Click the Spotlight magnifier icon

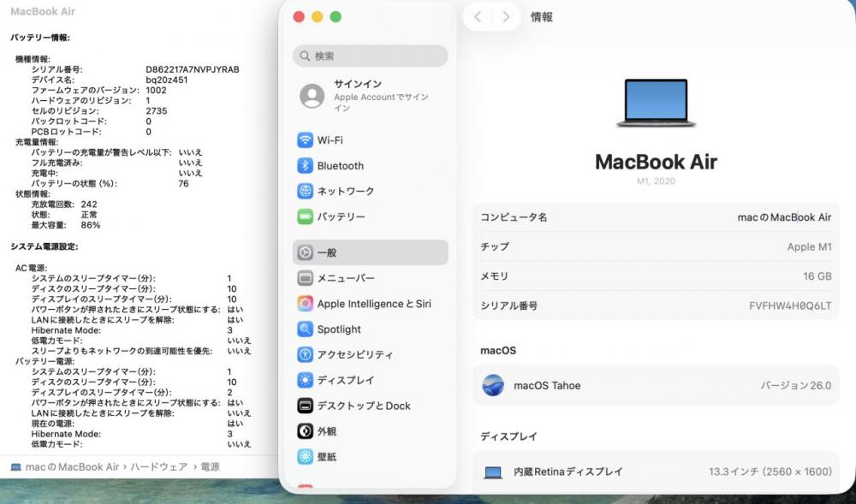tap(305, 329)
